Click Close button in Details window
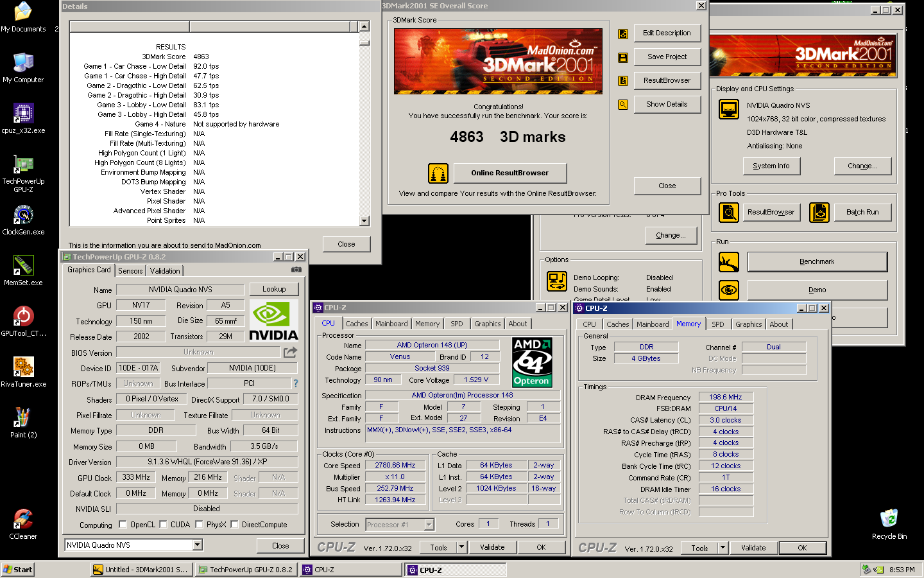924x578 pixels. pos(346,244)
